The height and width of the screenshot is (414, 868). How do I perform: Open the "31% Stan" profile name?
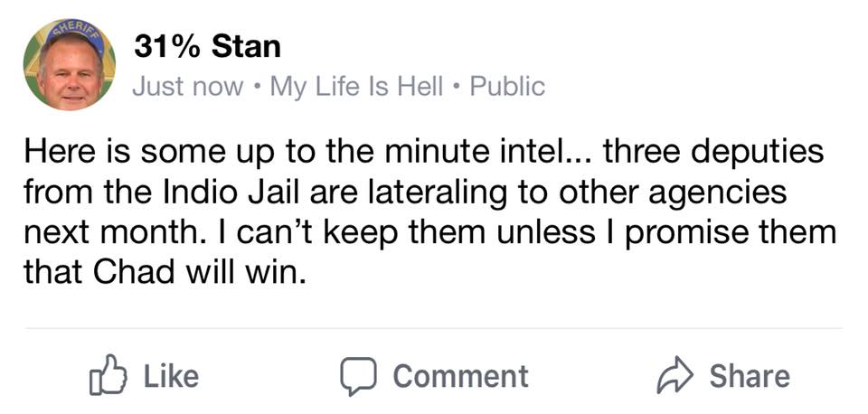coord(207,48)
